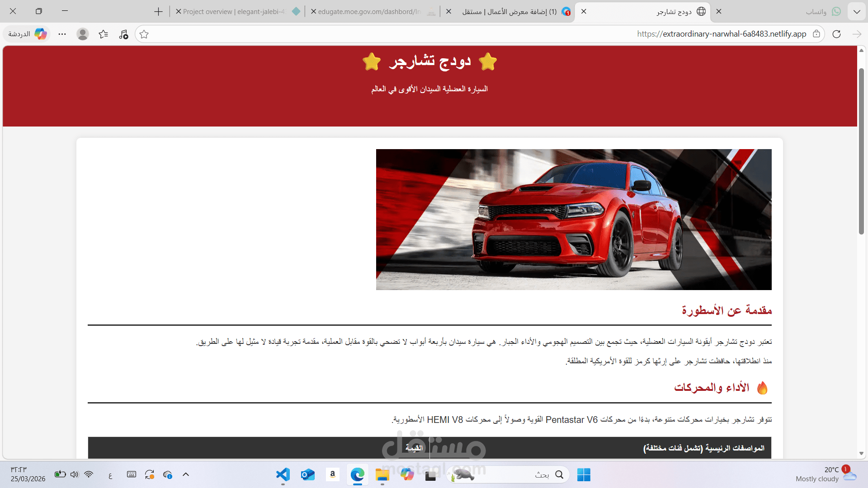Image resolution: width=868 pixels, height=488 pixels.
Task: Navigate forward with the arrow button
Action: coord(857,34)
